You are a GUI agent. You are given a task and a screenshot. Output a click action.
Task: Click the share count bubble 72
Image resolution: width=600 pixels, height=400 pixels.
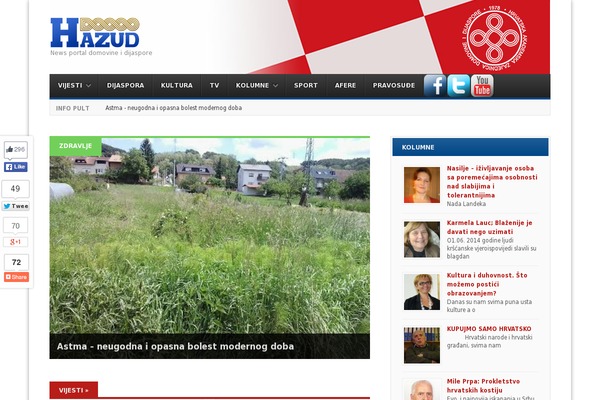(16, 262)
